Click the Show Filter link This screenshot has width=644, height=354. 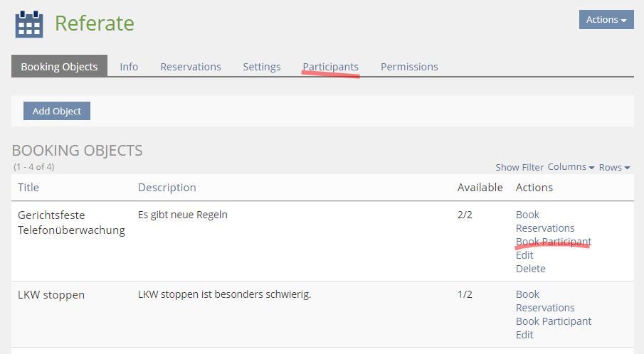pos(519,168)
